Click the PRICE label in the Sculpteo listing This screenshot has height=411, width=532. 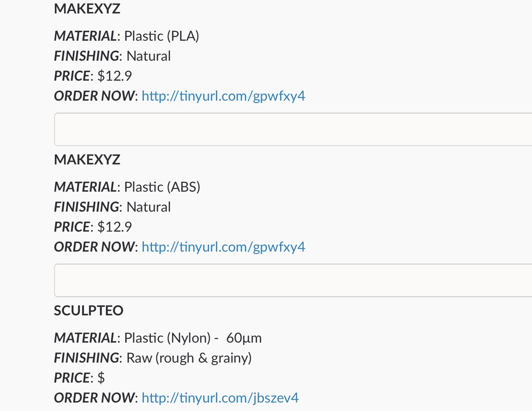[72, 378]
